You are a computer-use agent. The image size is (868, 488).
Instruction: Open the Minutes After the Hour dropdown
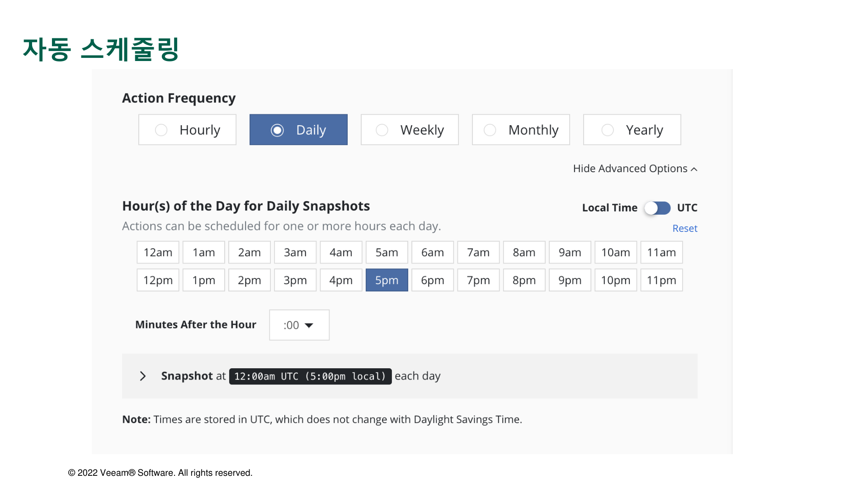click(299, 325)
